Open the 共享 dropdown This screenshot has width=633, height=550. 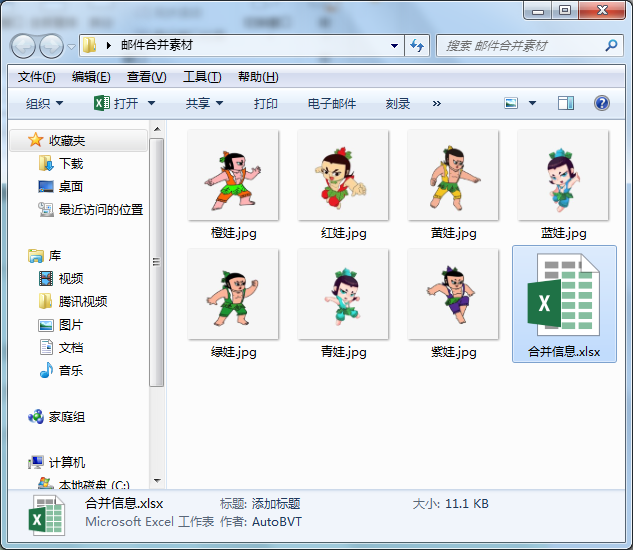(x=204, y=103)
